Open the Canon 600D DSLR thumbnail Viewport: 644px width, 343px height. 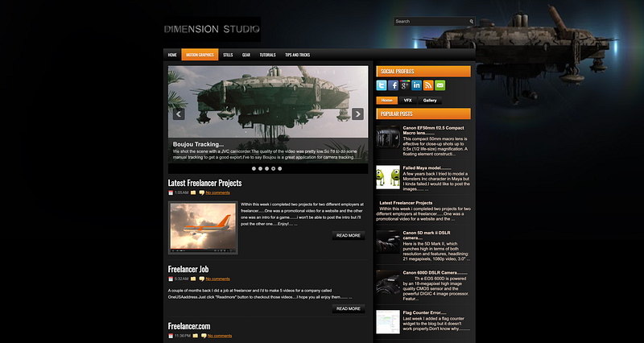(x=388, y=282)
